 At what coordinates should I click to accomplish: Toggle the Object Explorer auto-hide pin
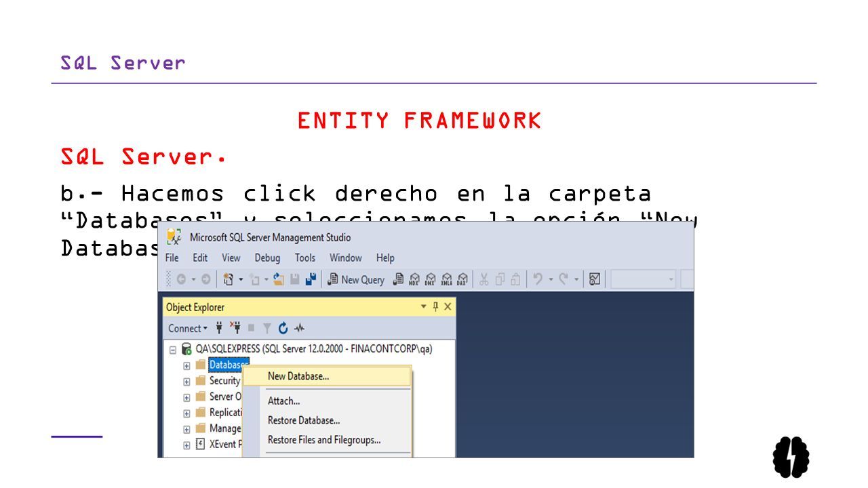coord(435,307)
